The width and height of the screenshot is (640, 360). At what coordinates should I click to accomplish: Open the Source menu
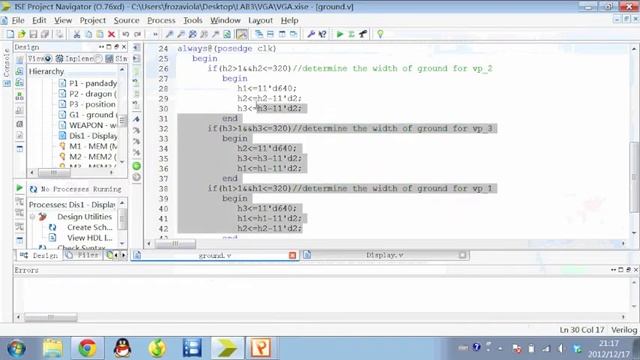coord(127,20)
